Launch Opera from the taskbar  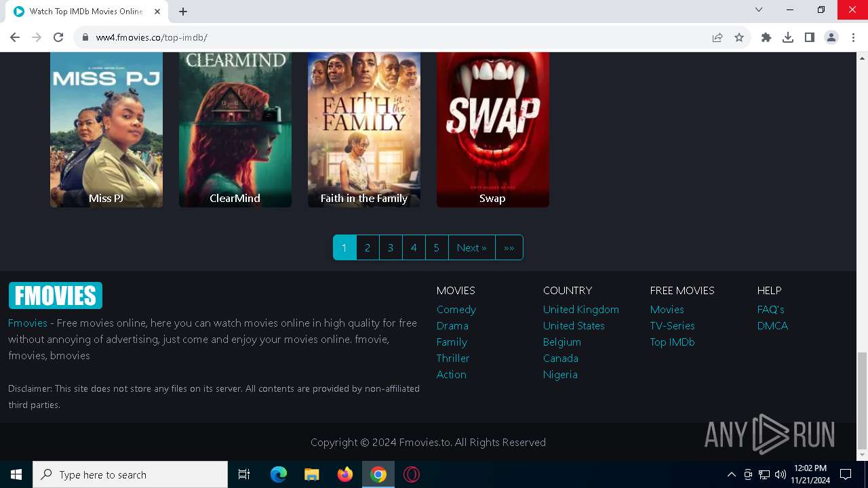click(x=412, y=474)
